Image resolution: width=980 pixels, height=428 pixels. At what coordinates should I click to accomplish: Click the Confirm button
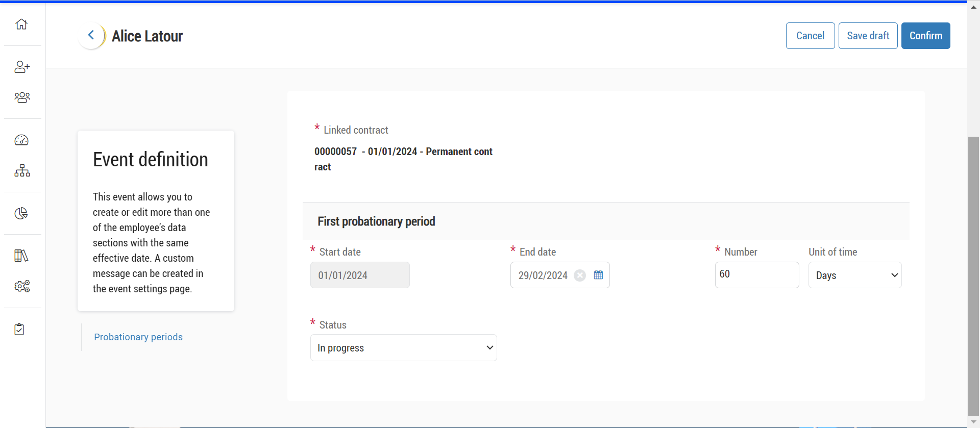[925, 36]
